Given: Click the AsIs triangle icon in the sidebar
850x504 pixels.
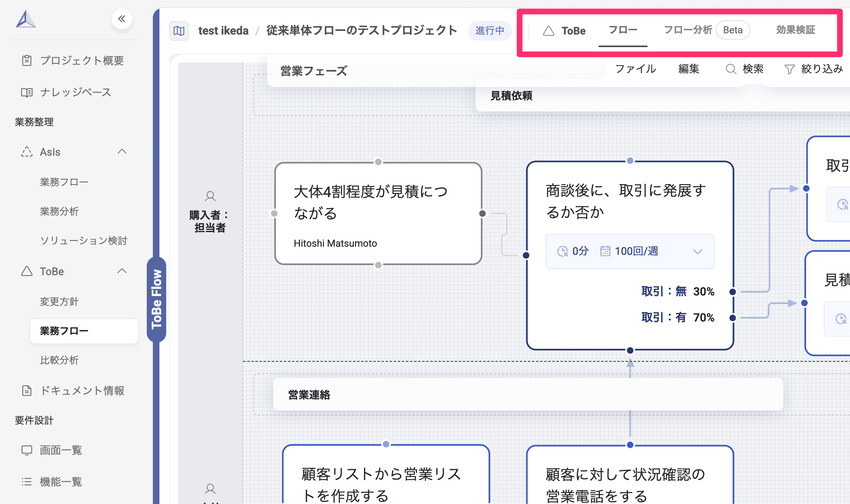Looking at the screenshot, I should [27, 152].
